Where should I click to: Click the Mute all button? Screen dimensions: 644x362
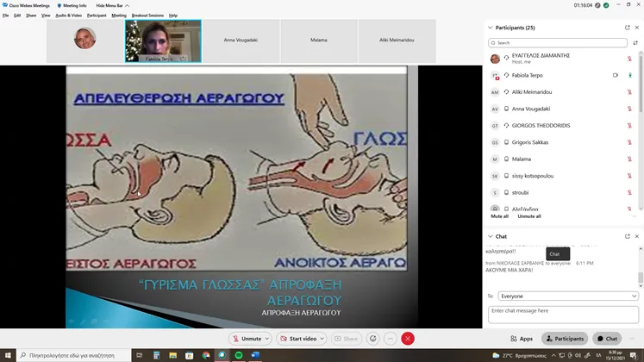(499, 216)
